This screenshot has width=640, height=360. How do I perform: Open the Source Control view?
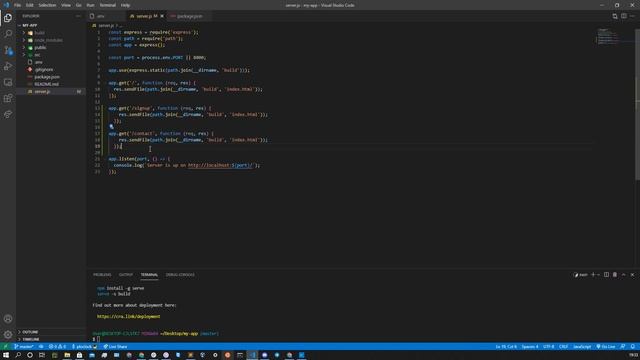(x=8, y=50)
